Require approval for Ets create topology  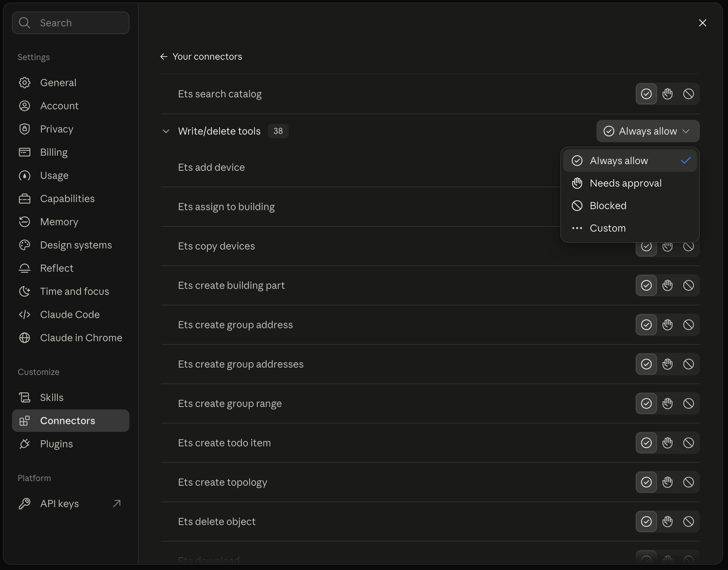tap(667, 482)
